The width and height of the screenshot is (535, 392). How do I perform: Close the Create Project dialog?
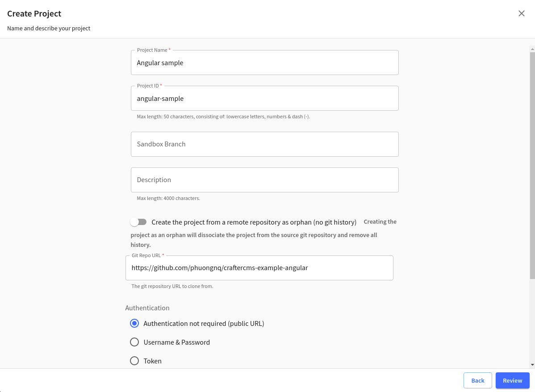coord(521,13)
